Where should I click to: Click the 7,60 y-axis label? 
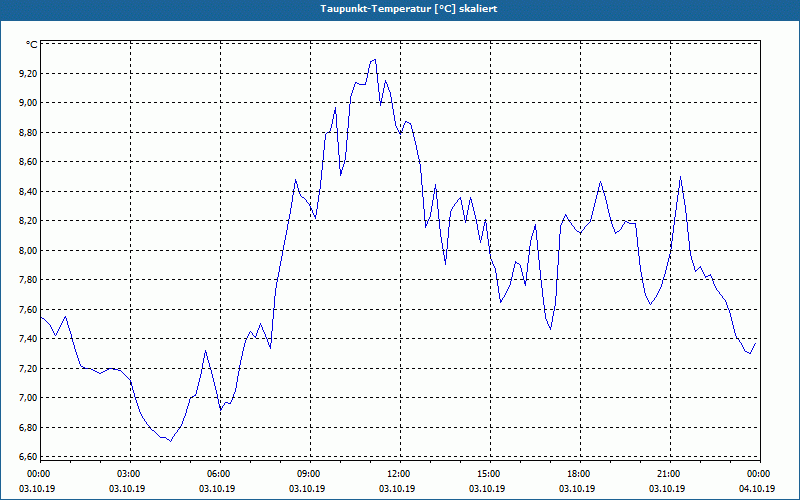point(29,310)
